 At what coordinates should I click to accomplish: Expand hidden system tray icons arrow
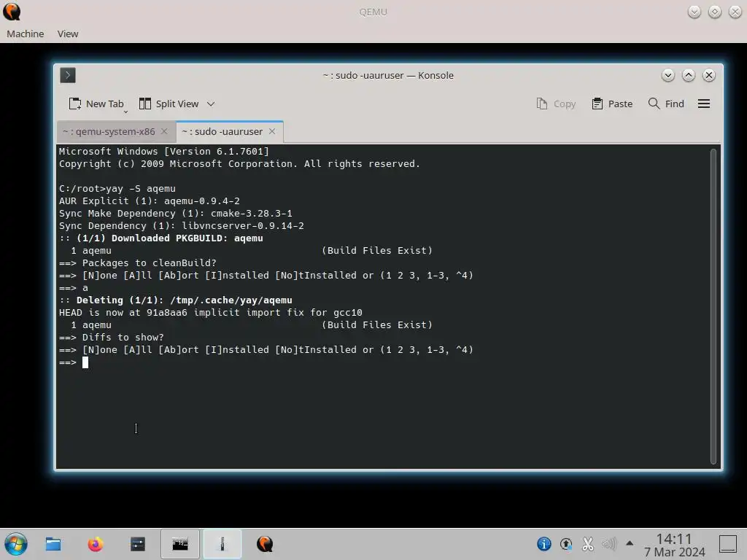pyautogui.click(x=630, y=543)
